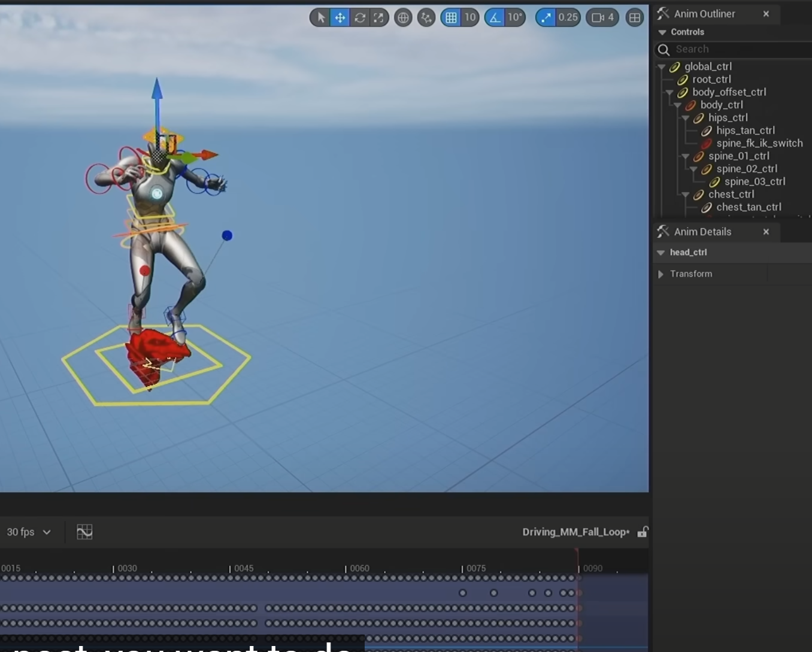Jump to frame 0060 on timeline
Screen dimensions: 812x652
[x=359, y=568]
